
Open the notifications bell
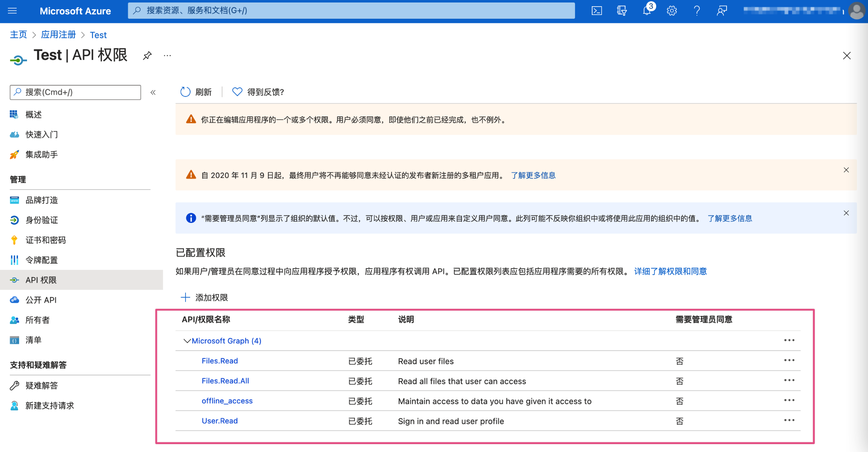(647, 11)
